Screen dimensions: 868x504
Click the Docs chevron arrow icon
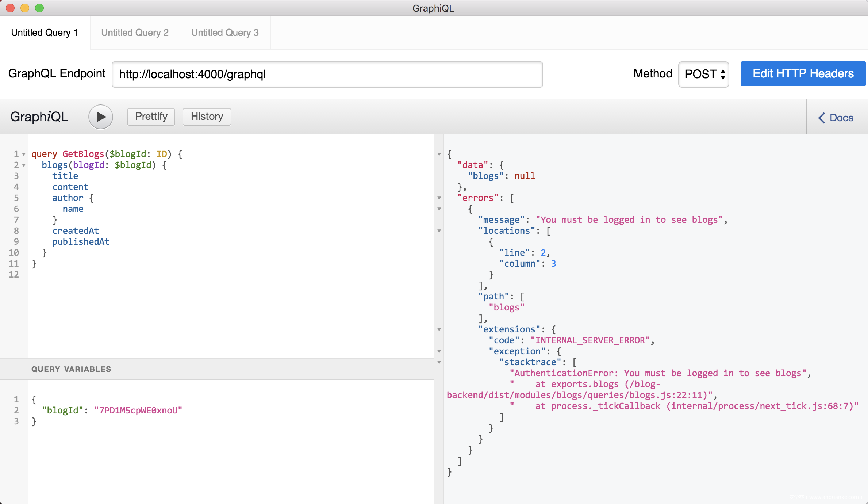click(821, 118)
